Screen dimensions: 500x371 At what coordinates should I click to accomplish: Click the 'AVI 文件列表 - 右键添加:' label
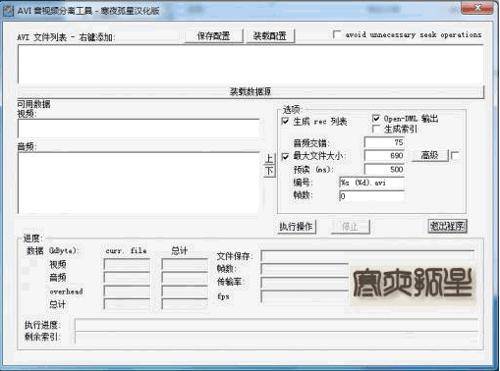pyautogui.click(x=66, y=37)
